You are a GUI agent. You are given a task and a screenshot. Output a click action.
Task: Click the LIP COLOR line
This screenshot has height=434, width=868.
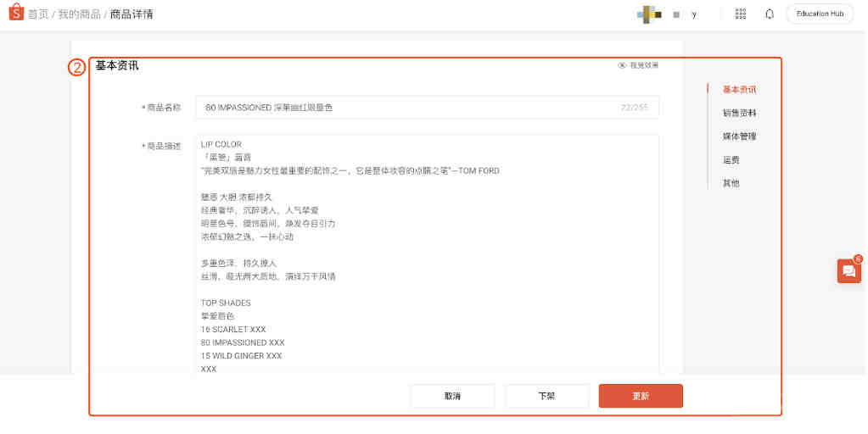tap(221, 144)
